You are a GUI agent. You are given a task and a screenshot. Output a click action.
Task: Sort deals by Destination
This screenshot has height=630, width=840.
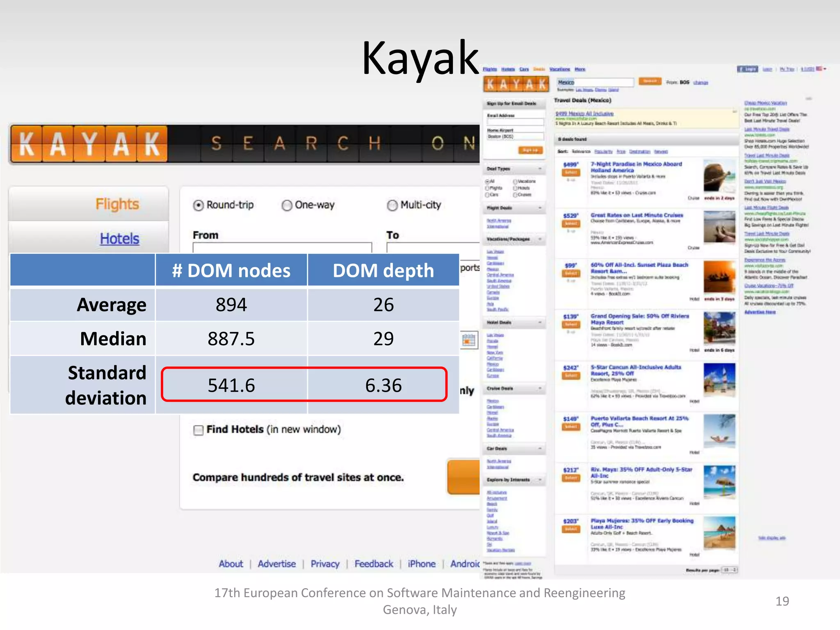coord(640,152)
